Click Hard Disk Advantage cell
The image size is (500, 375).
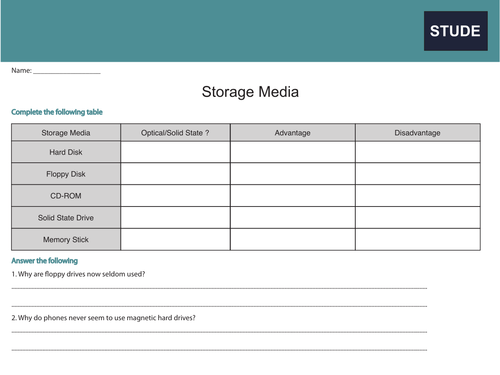click(293, 152)
